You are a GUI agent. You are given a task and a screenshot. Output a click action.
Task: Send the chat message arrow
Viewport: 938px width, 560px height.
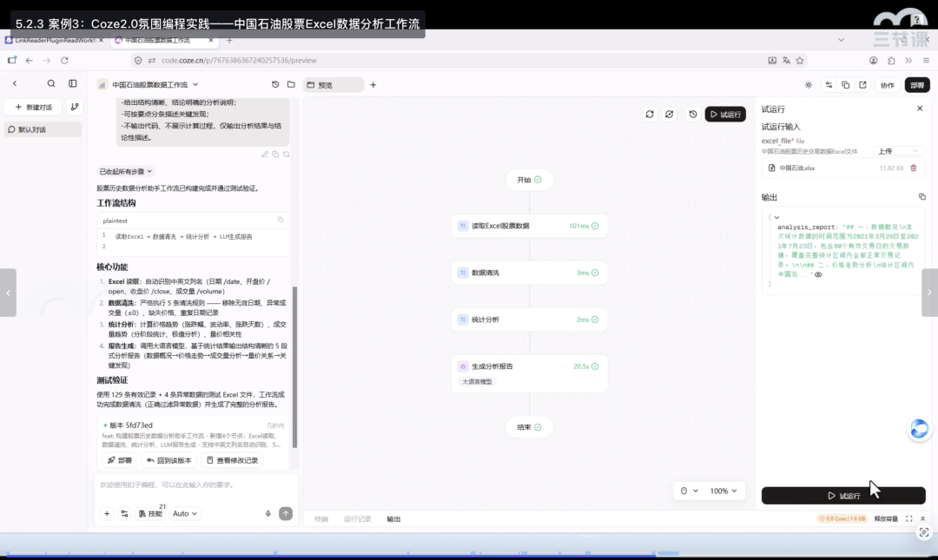286,513
